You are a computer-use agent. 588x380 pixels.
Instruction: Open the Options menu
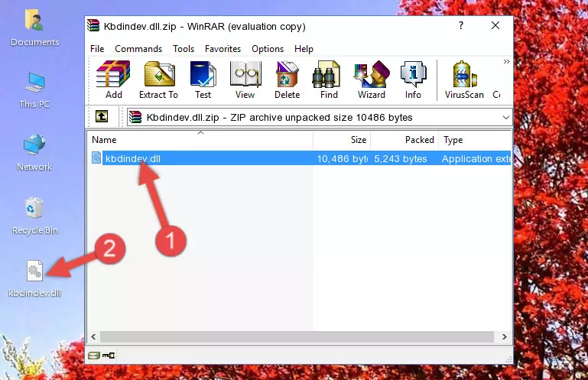tap(268, 49)
